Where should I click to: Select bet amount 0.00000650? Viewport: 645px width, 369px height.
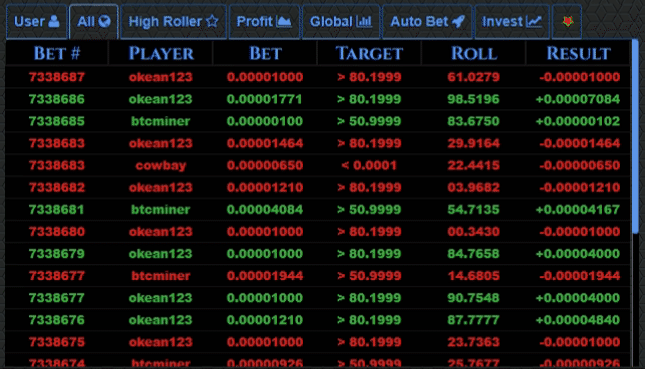(x=265, y=165)
